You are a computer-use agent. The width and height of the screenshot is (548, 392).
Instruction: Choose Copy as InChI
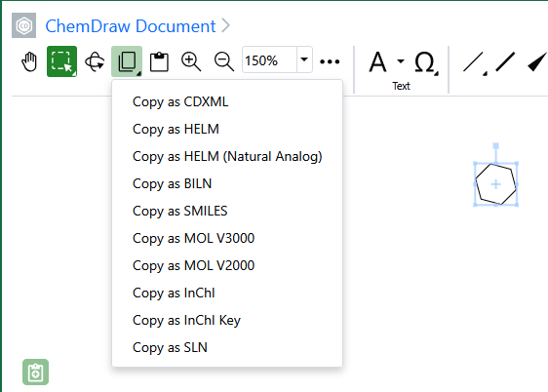click(227, 293)
